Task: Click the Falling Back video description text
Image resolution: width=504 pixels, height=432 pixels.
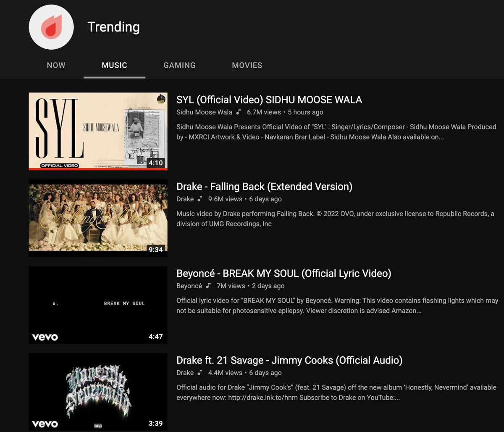Action: point(335,219)
